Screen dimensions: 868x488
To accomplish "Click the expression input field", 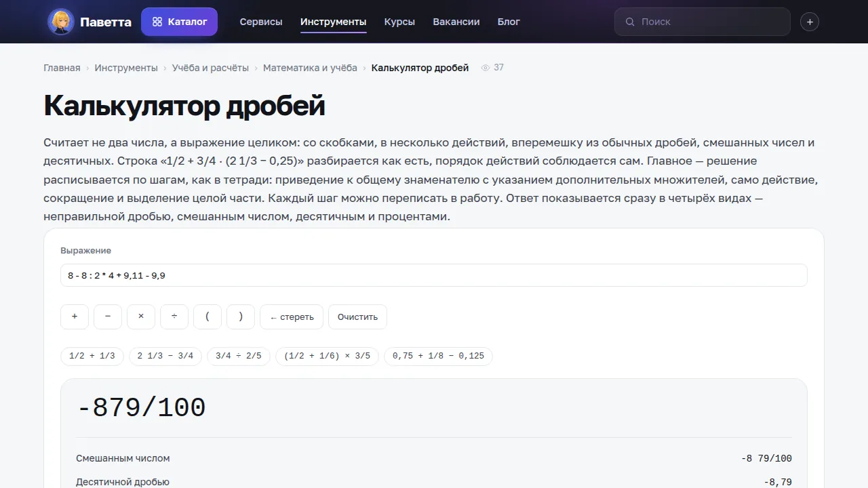I will (x=434, y=275).
